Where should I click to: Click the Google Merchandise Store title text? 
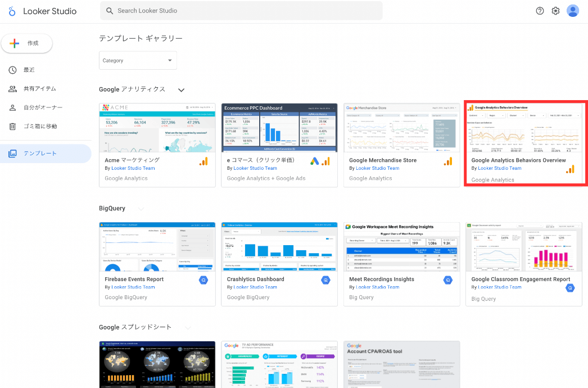click(x=382, y=160)
